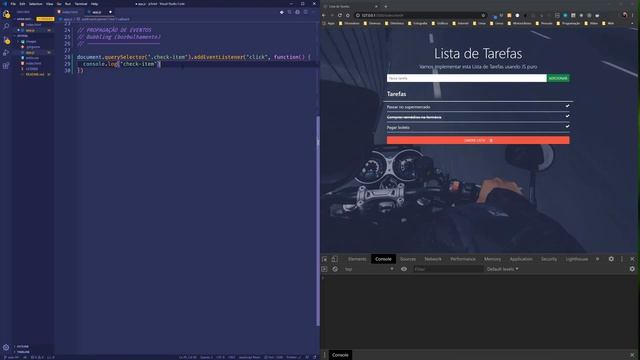Go to the Chrome home page

click(x=348, y=15)
